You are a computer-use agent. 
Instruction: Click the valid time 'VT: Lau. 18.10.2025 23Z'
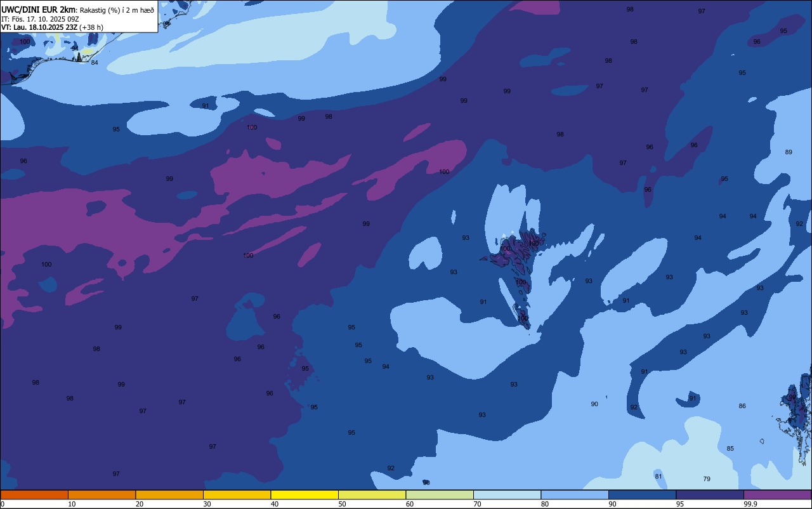39,27
